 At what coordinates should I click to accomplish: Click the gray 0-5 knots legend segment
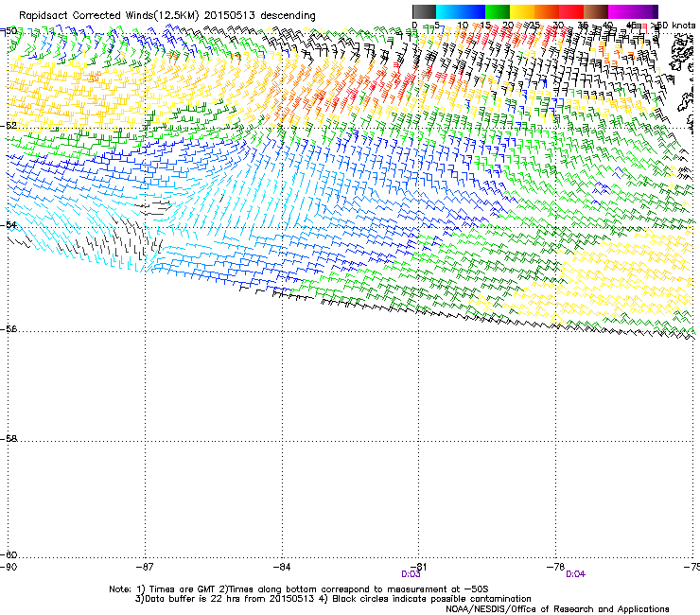424,11
